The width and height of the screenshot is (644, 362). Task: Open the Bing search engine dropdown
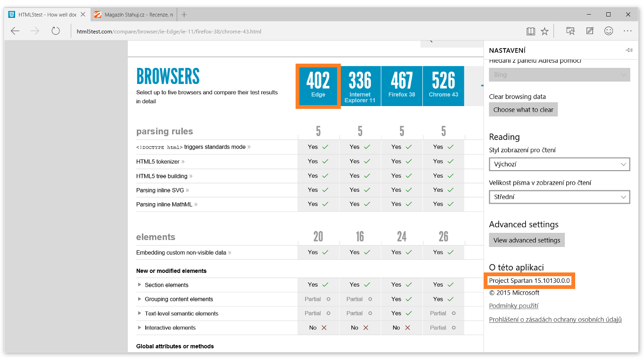tap(560, 74)
